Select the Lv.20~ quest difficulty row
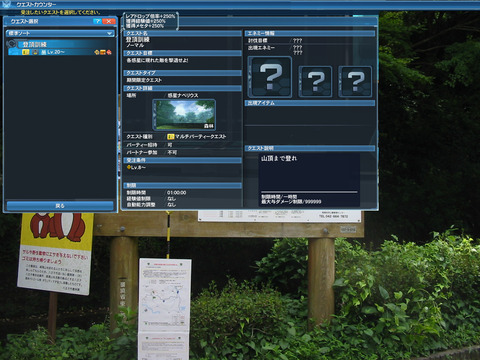The width and height of the screenshot is (480, 360). [x=60, y=52]
